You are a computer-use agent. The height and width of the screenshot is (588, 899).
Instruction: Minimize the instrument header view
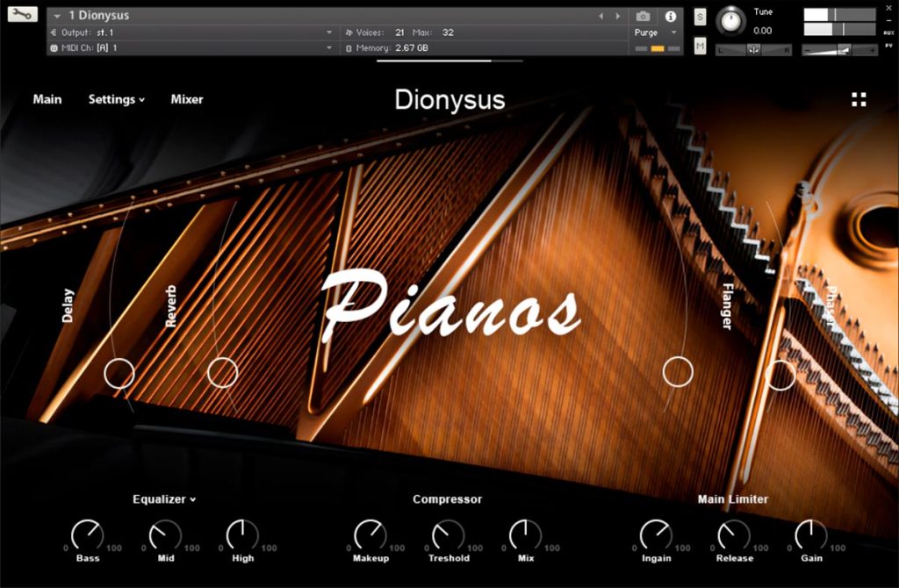pos(889,21)
